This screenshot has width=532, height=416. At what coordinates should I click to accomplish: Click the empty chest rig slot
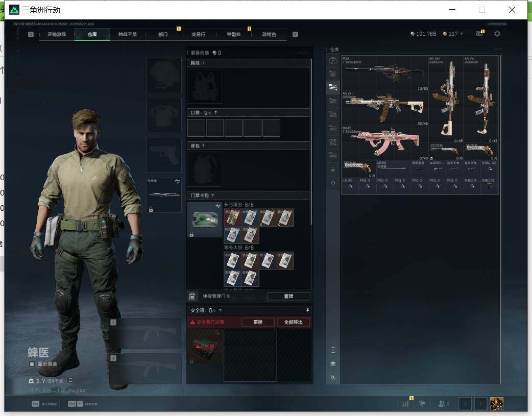coord(205,87)
